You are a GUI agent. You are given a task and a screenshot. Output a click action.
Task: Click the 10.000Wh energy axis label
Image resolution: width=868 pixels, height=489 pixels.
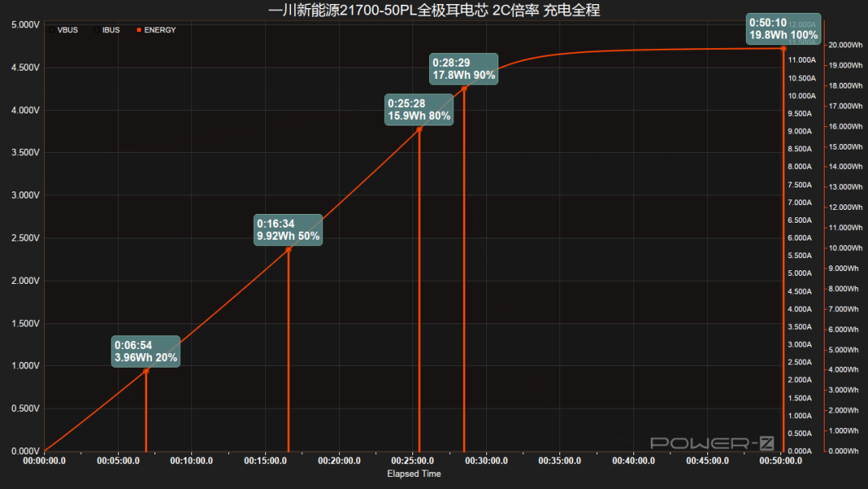click(x=845, y=248)
